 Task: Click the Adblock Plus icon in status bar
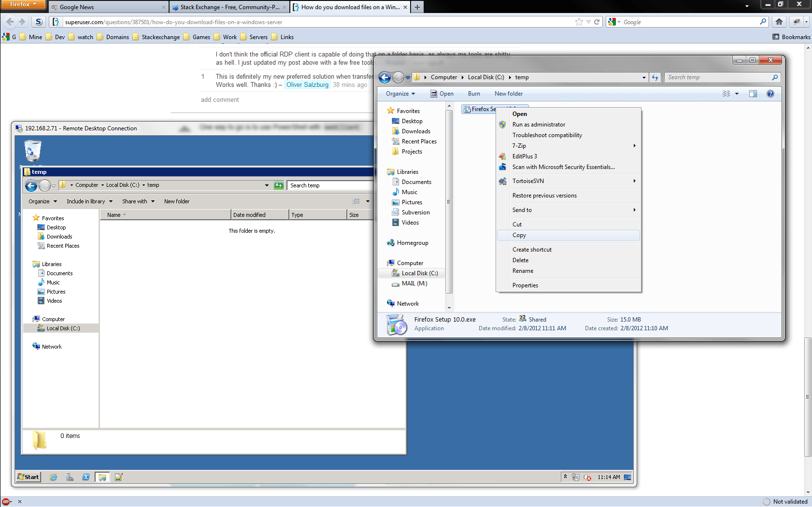click(6, 502)
